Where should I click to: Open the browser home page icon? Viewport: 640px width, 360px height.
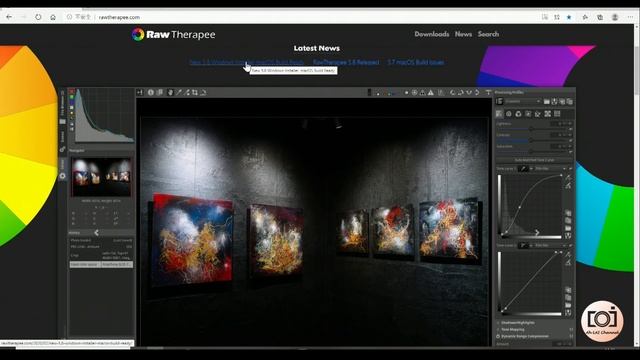click(53, 17)
